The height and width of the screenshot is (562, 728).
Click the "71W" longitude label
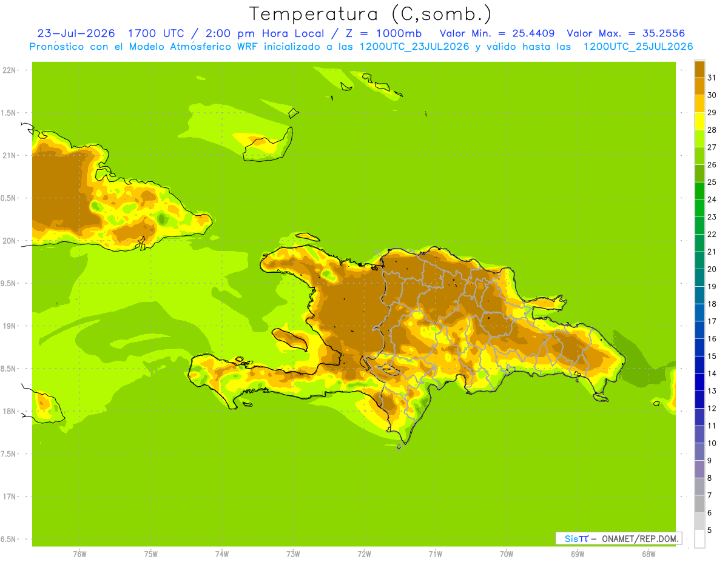[x=435, y=554]
